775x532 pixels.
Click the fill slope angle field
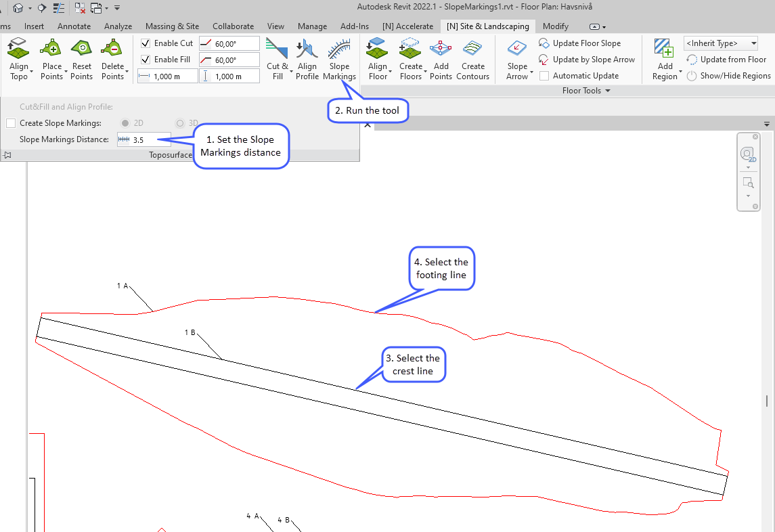click(x=229, y=60)
